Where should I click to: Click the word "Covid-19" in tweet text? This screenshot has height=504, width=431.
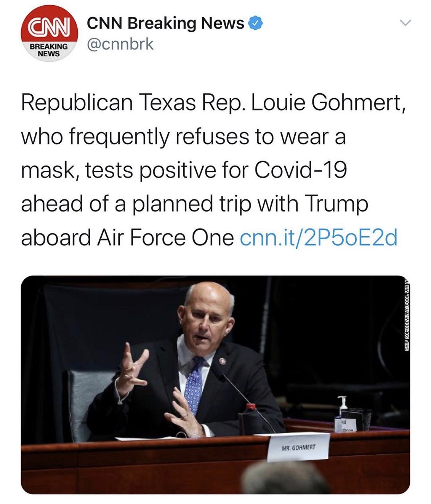(x=301, y=170)
